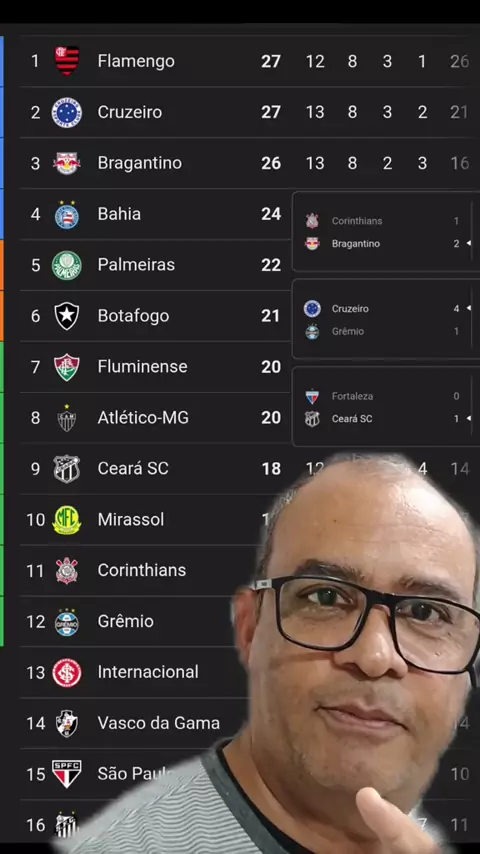Open Corinthians team name in standings row
The image size is (480, 854).
point(142,570)
